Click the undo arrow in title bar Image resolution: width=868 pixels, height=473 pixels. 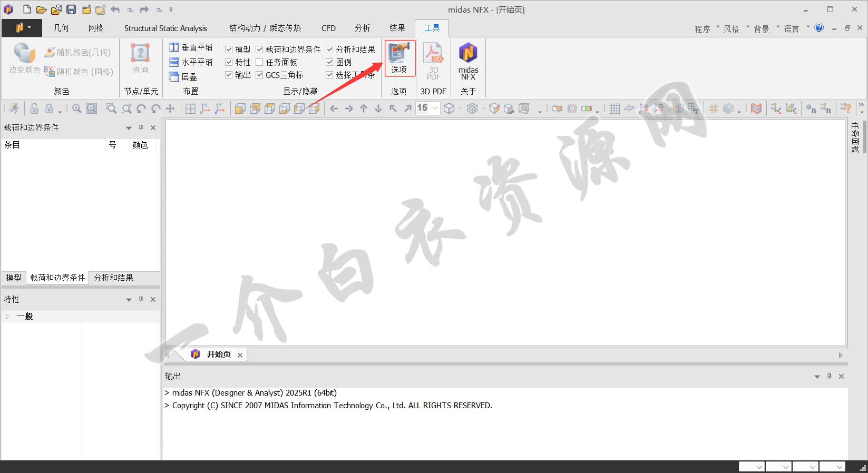coord(115,9)
